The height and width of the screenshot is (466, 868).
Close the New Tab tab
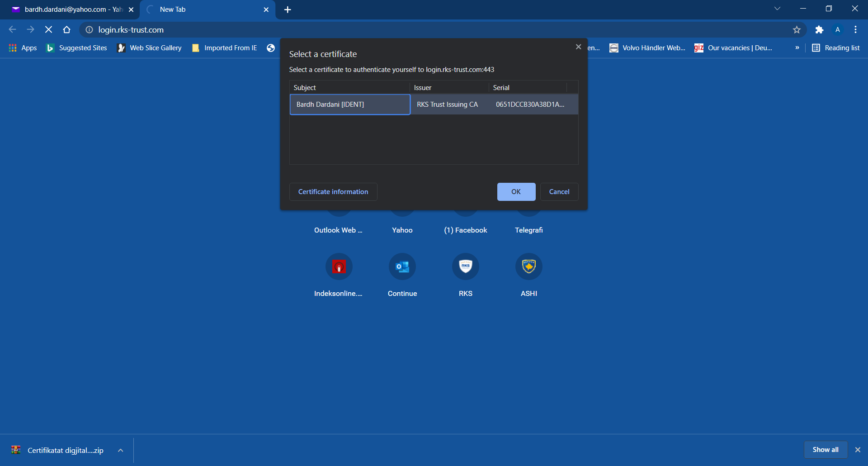coord(266,10)
